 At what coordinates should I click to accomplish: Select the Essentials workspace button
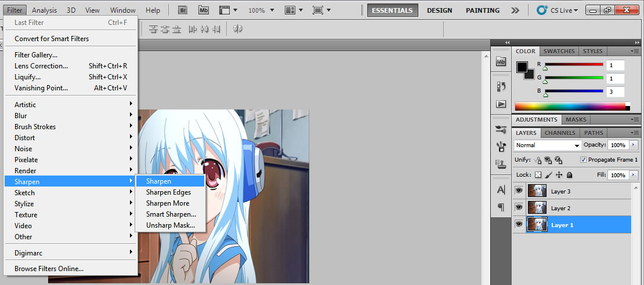(393, 10)
